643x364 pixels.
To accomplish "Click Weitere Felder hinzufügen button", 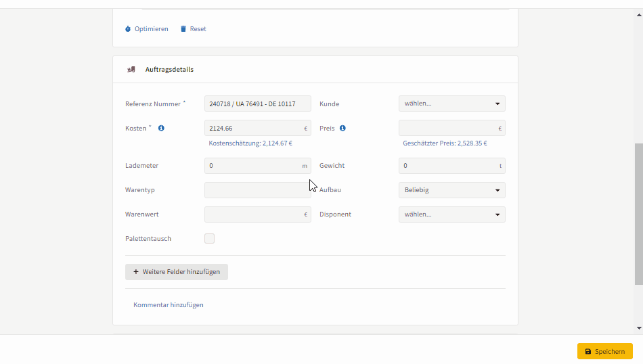I will [x=177, y=272].
